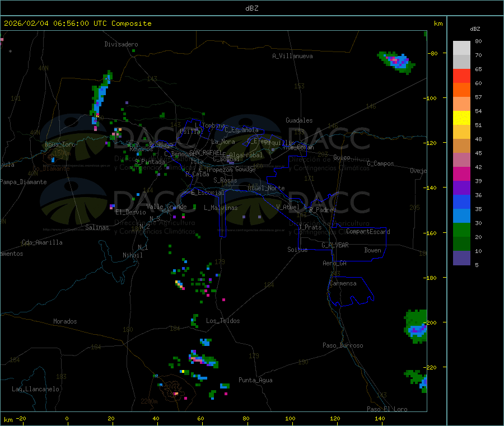Click the 'Paso_Barroso' label
This screenshot has height=426, width=504.
tap(343, 345)
